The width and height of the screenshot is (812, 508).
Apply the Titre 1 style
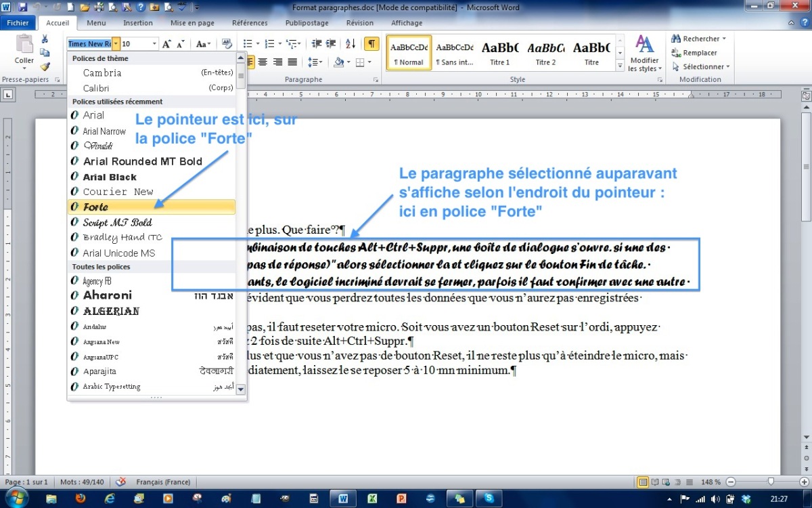point(499,54)
